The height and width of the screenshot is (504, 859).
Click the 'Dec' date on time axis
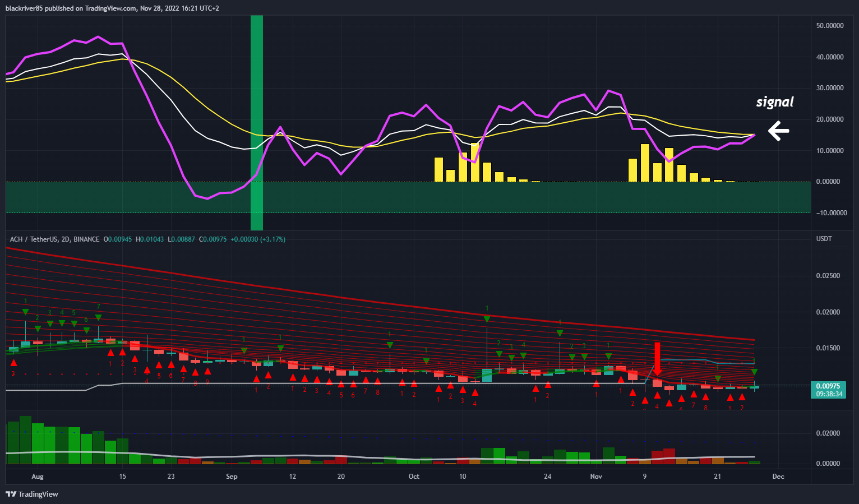(778, 477)
